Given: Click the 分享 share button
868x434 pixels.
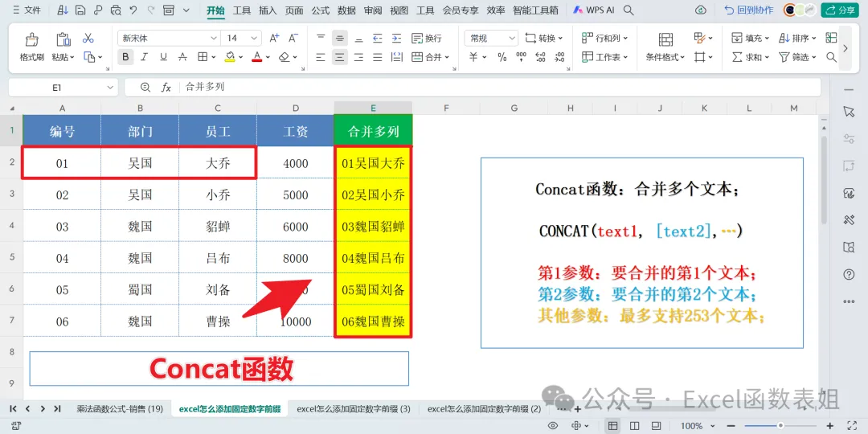Looking at the screenshot, I should click(x=840, y=10).
